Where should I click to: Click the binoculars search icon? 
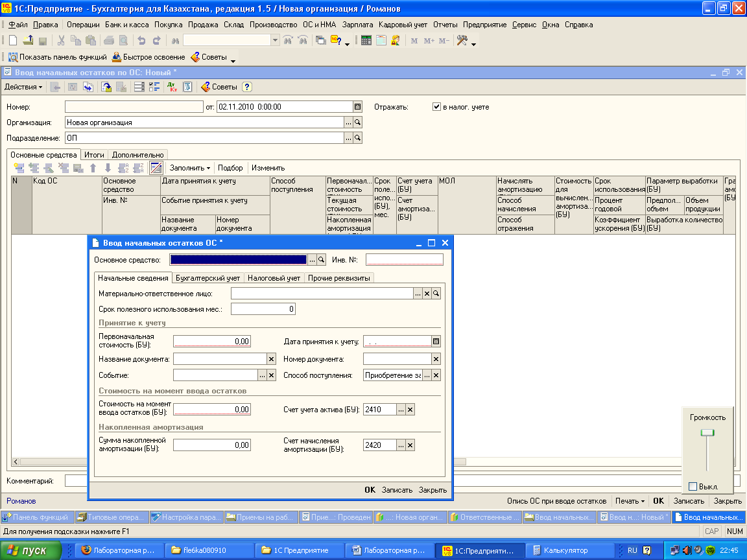175,41
